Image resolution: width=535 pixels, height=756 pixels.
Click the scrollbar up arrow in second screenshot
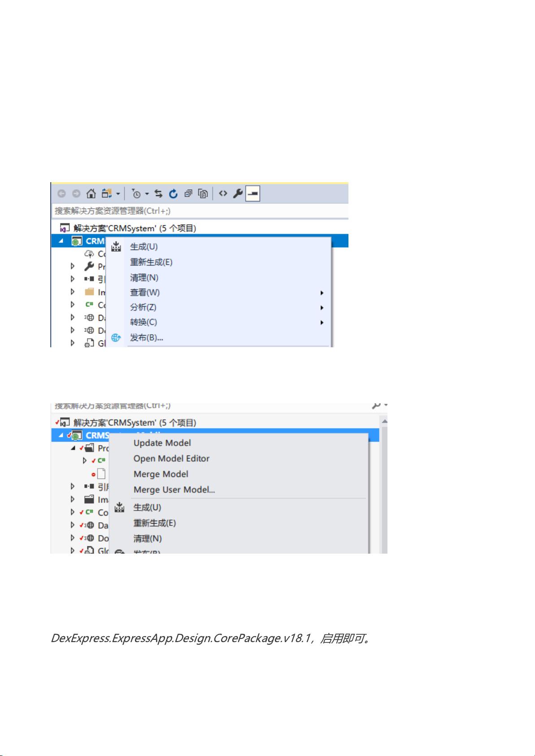click(384, 421)
